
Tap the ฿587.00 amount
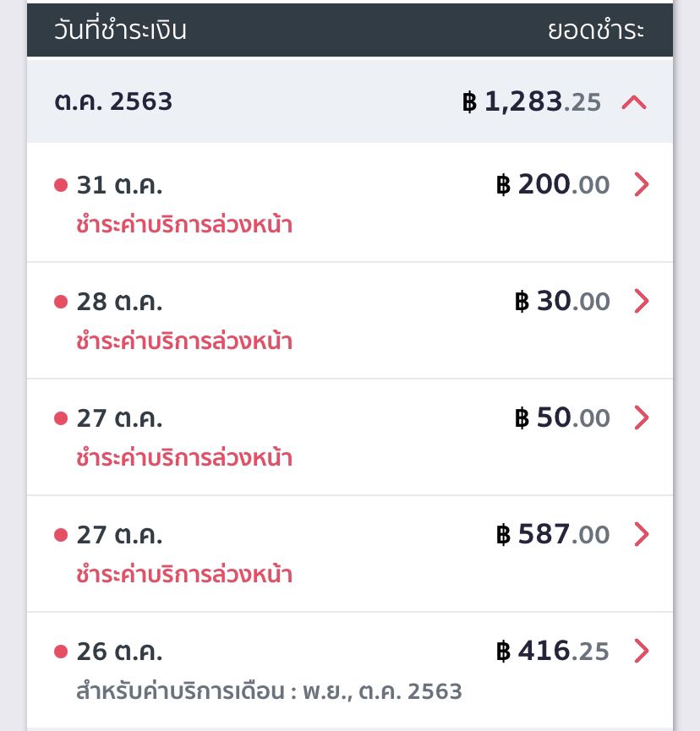[553, 534]
